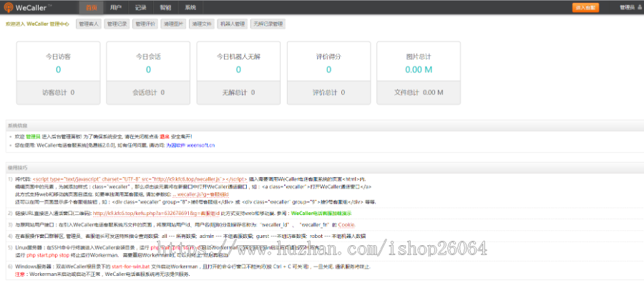Open 管理记录 shortcut button

[117, 24]
